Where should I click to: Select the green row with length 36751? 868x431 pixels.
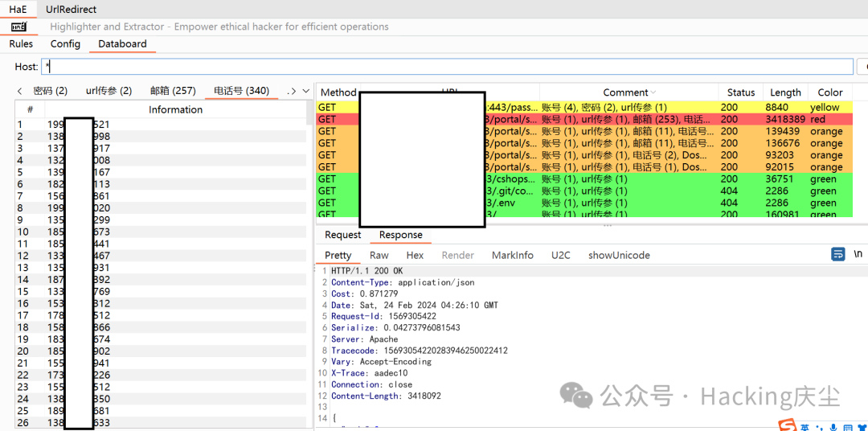[x=584, y=179]
